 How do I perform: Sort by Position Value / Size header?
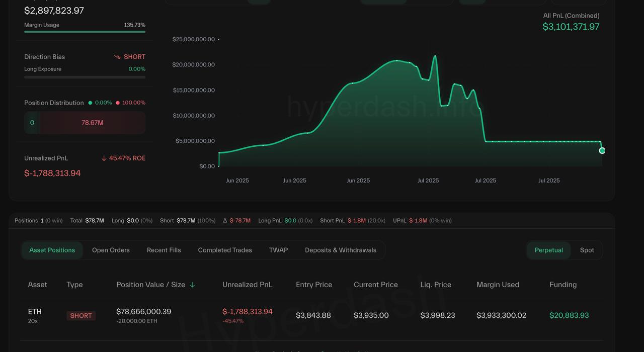(150, 285)
